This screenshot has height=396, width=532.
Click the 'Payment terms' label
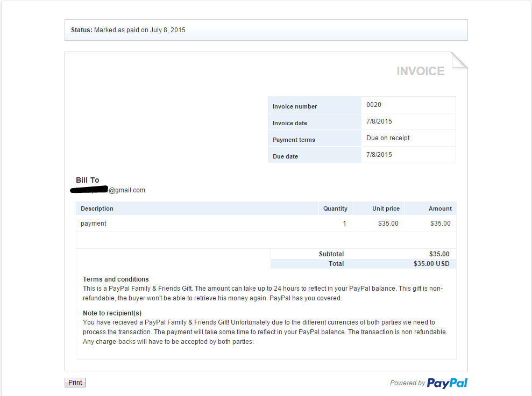[294, 140]
